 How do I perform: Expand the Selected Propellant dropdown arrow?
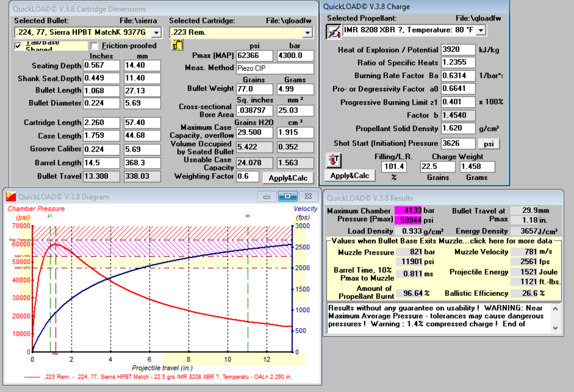[x=481, y=30]
